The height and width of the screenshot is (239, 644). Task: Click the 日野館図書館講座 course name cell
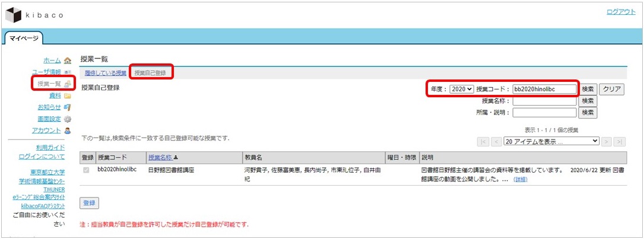click(x=171, y=169)
